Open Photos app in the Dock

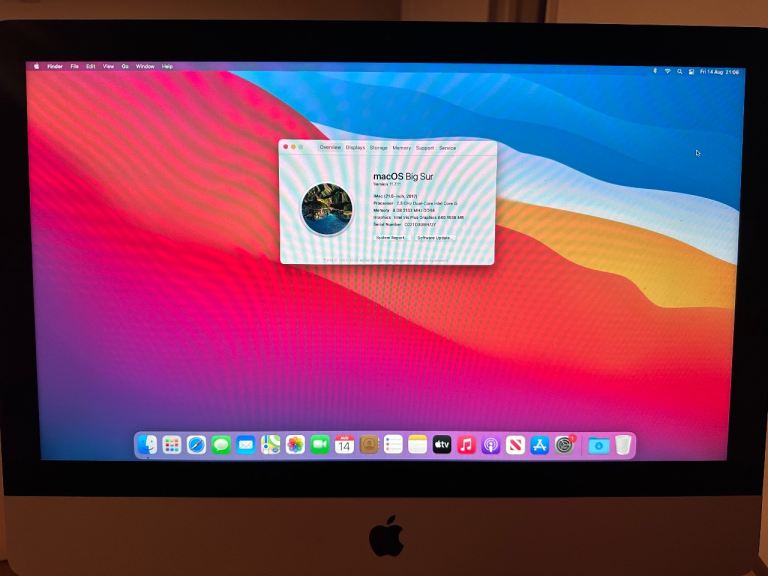295,445
